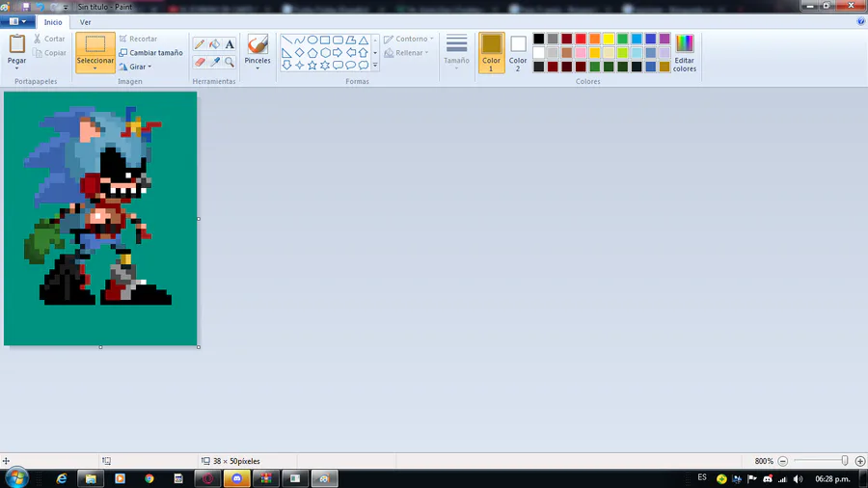
Task: Select the Fill with color bucket tool
Action: (214, 44)
